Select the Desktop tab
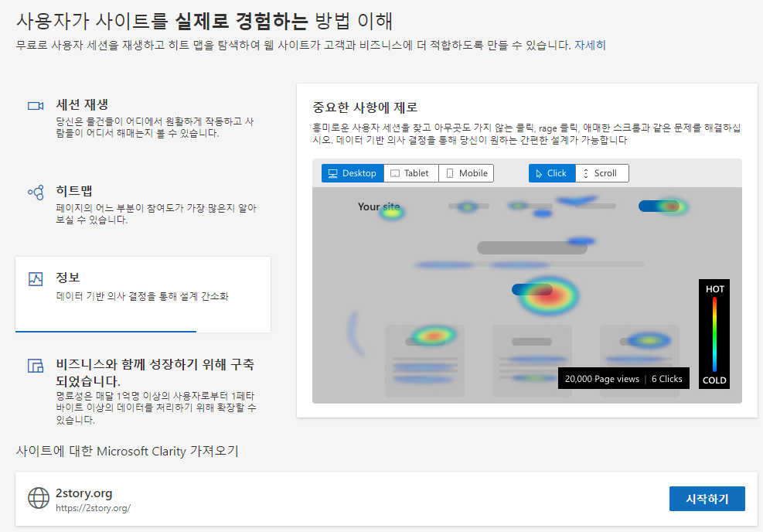 click(x=353, y=172)
